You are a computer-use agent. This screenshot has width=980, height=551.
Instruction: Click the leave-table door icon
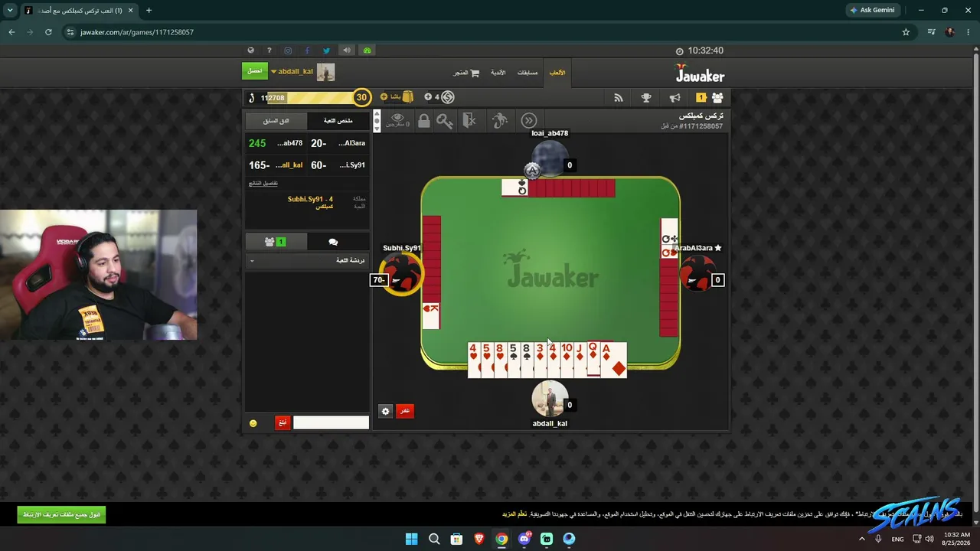[x=469, y=120]
